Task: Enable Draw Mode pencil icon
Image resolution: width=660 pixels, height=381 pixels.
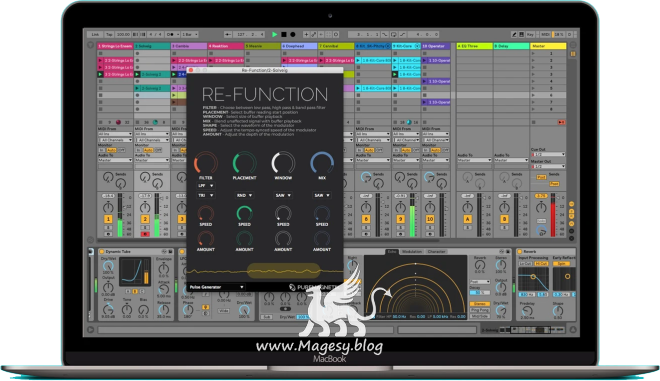Action: (x=514, y=35)
